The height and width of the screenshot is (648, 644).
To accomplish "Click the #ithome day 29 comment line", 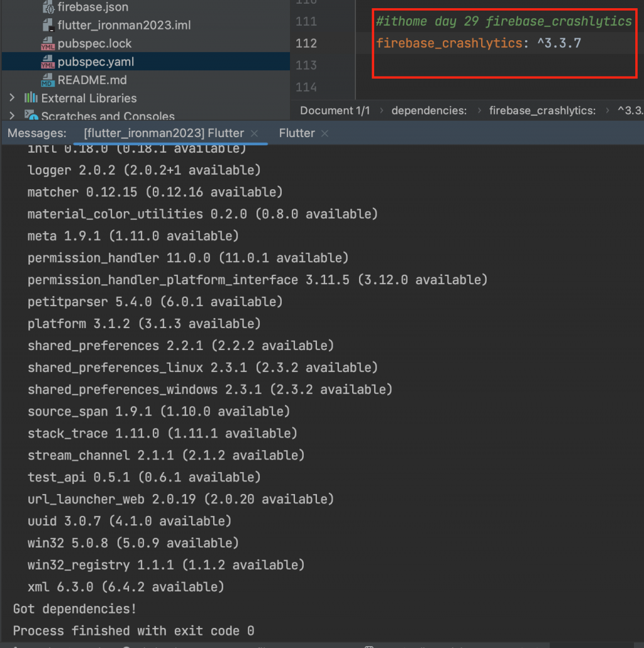I will pos(504,21).
